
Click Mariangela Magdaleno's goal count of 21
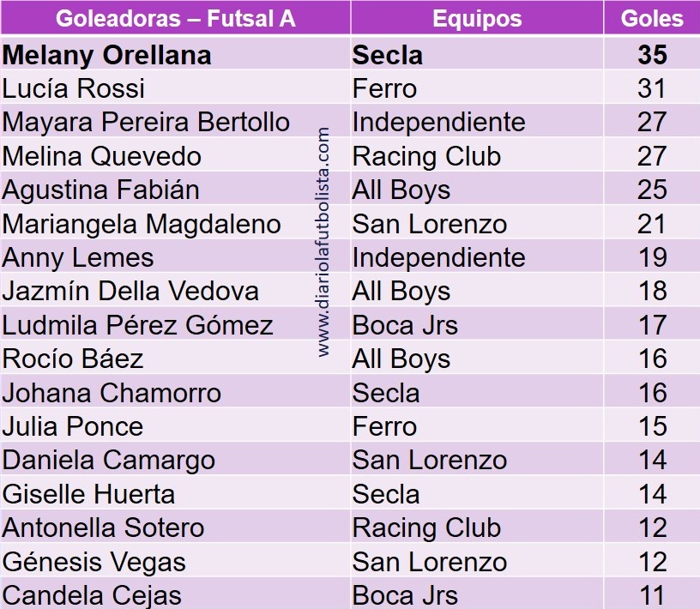click(x=652, y=224)
